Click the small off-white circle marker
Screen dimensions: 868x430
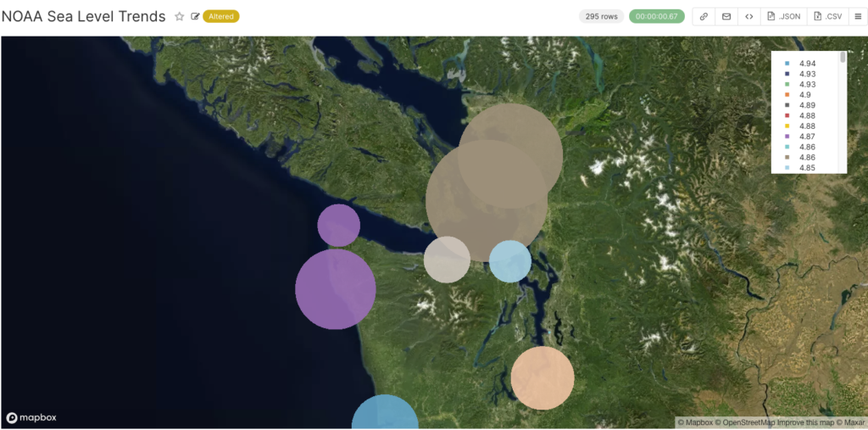[447, 260]
